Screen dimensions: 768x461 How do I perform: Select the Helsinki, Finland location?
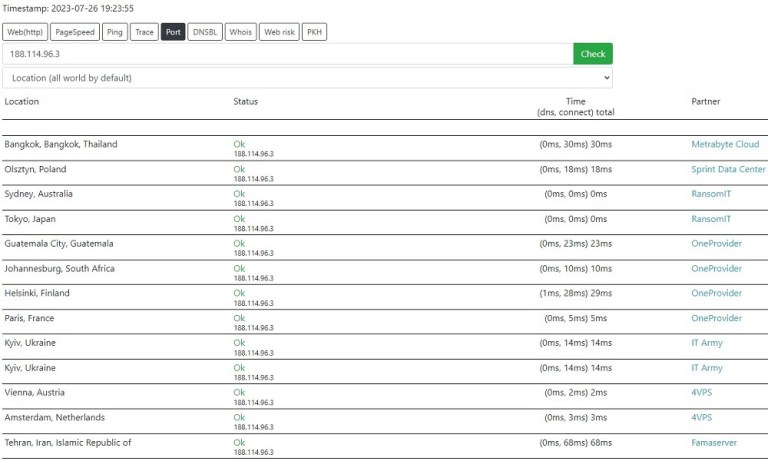(x=37, y=293)
